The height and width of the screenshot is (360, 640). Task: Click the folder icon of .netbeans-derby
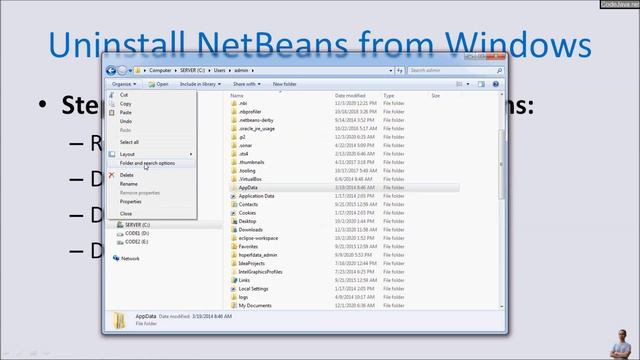[x=234, y=120]
